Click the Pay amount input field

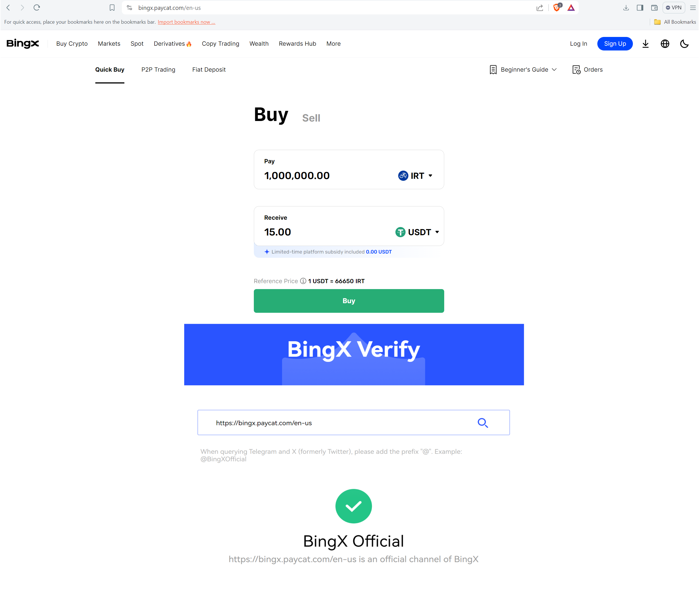296,175
